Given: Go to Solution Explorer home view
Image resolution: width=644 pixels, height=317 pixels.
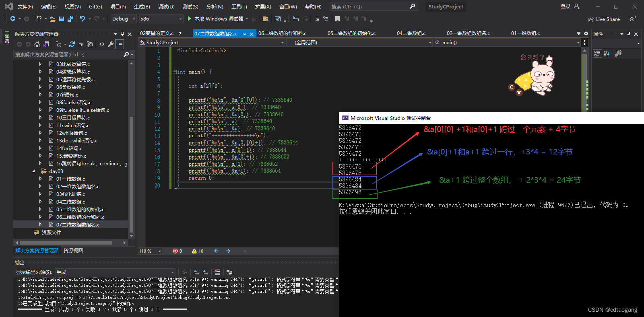Looking at the screenshot, I should tap(37, 44).
